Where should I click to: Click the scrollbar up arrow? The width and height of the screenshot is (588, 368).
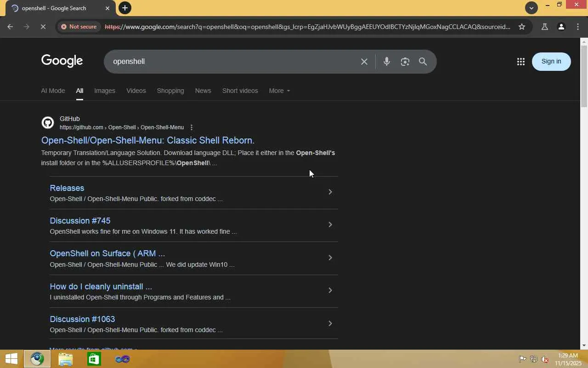click(584, 42)
